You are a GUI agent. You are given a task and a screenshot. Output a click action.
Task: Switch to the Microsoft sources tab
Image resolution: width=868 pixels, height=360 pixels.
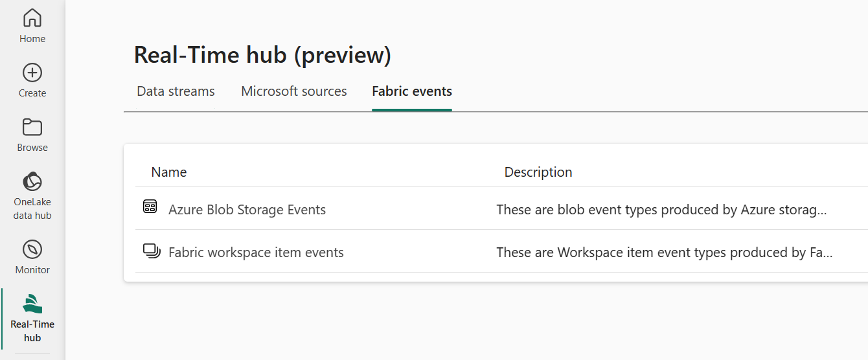(294, 91)
